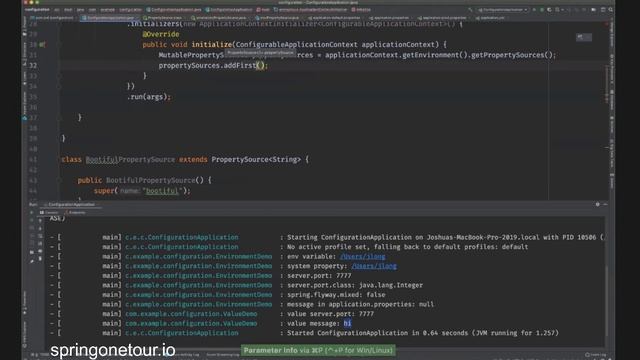Click the Parameter Info Key Promoter notification
The height and width of the screenshot is (360, 640).
pos(318,350)
